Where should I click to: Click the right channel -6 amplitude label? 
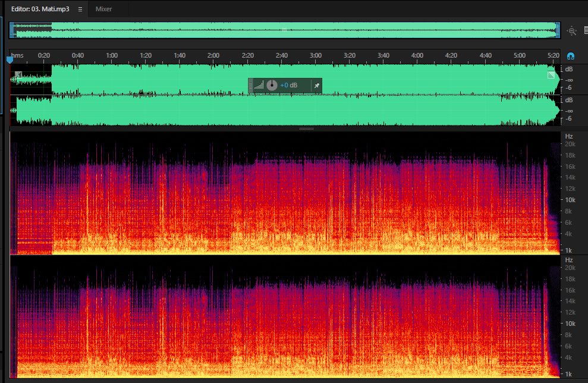click(x=569, y=118)
